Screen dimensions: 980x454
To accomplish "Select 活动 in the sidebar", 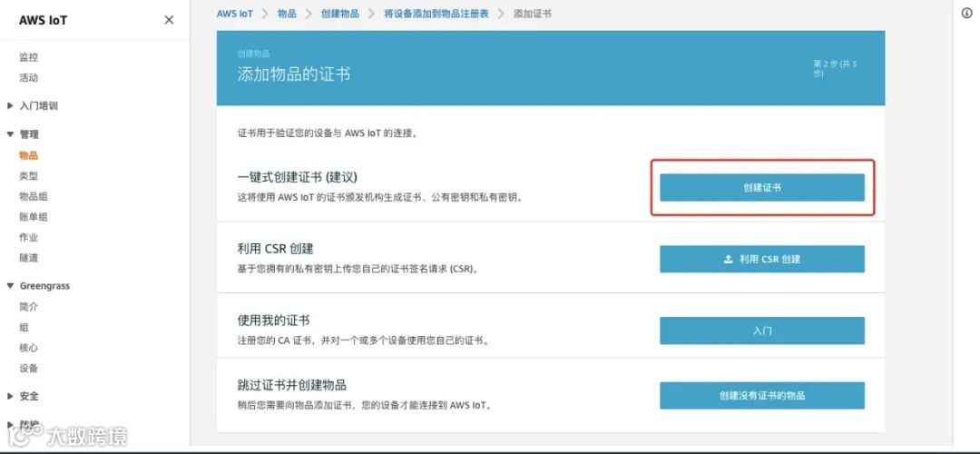I will pyautogui.click(x=29, y=77).
